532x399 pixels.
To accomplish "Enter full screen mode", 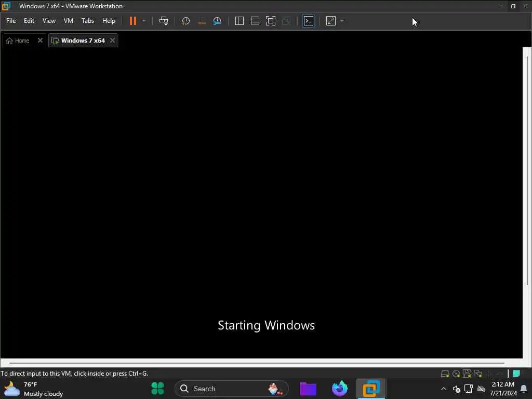I will [270, 21].
